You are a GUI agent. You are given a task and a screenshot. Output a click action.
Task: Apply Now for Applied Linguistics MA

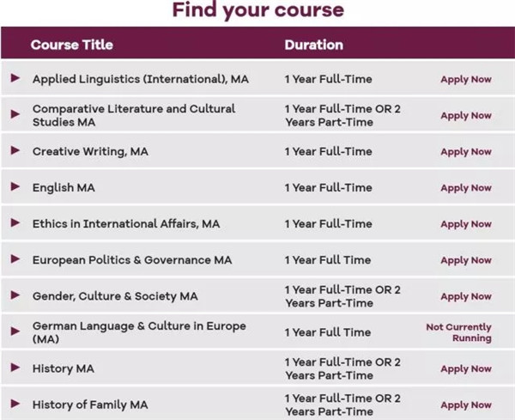[466, 80]
